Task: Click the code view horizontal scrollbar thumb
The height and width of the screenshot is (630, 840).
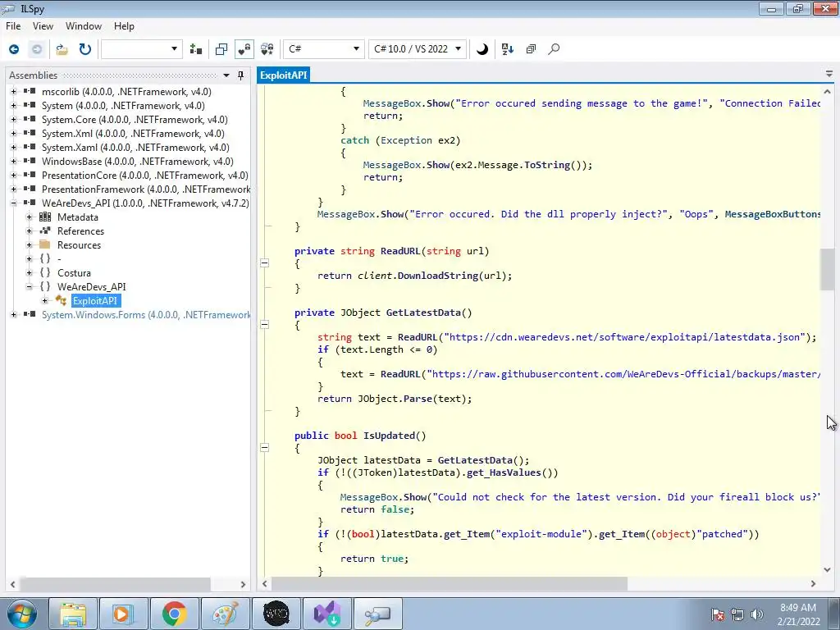Action: (449, 583)
